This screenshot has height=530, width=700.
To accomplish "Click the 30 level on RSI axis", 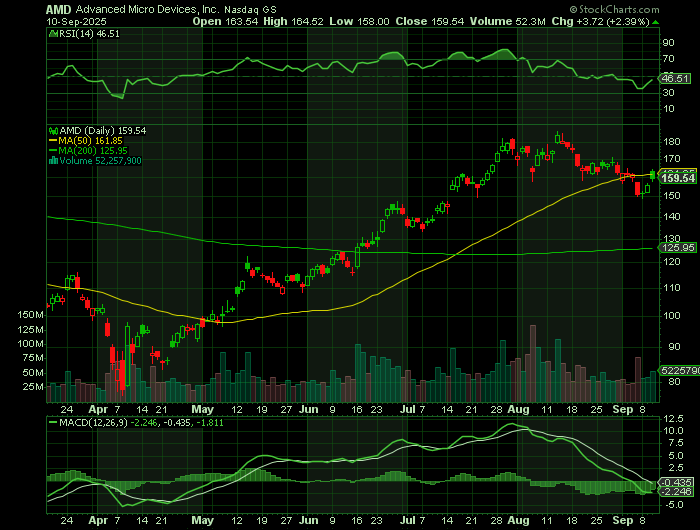I will coord(668,93).
